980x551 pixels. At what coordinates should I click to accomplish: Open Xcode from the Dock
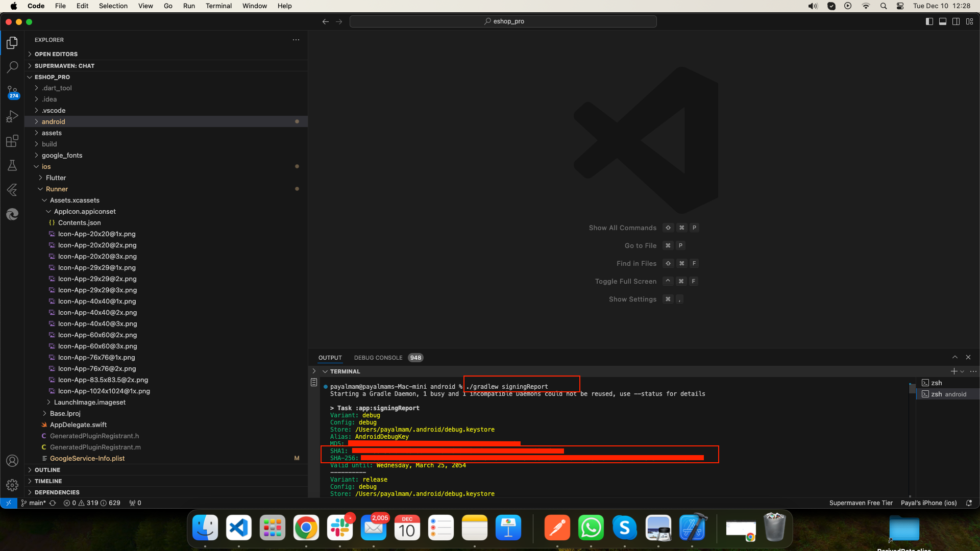pos(693,528)
